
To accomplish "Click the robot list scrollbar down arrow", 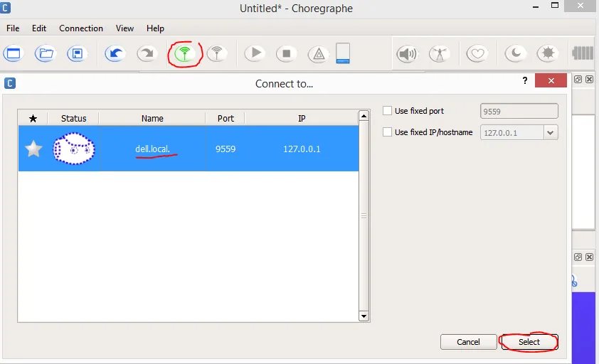I will coord(364,316).
